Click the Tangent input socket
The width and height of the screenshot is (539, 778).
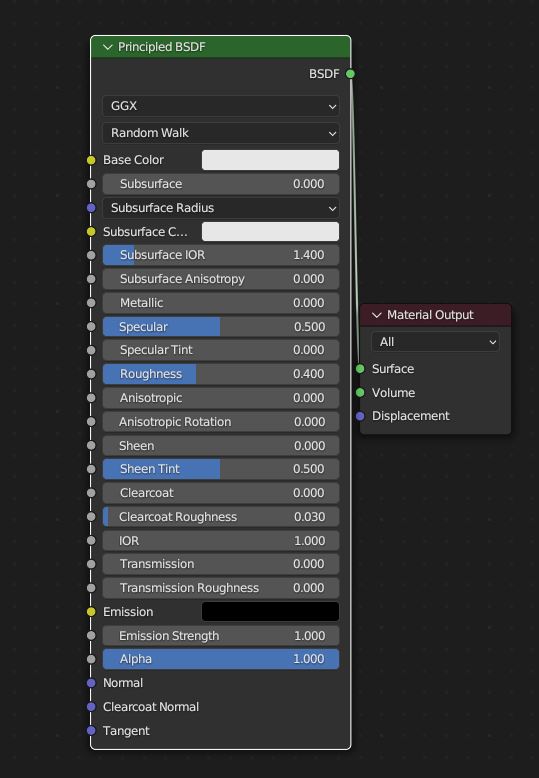(x=91, y=730)
